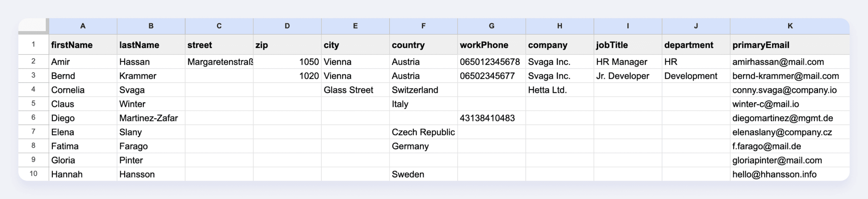Viewport: 868px width, 199px height.
Task: Select the Hetta Ltd. company cell
Action: click(x=559, y=90)
